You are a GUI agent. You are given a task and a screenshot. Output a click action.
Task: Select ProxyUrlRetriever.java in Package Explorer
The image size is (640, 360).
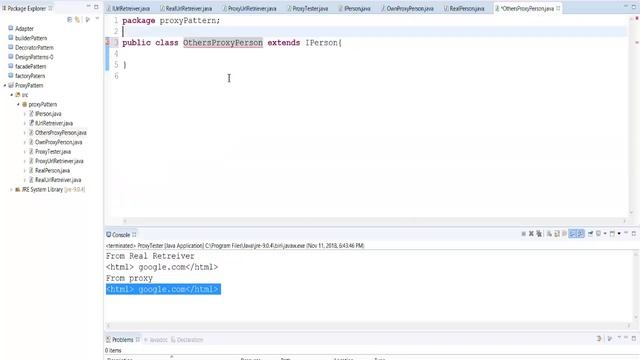[59, 161]
